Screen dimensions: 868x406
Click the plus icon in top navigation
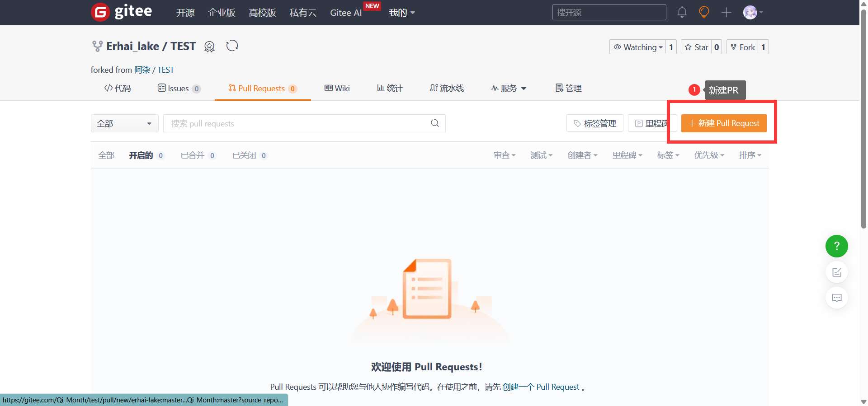[726, 12]
